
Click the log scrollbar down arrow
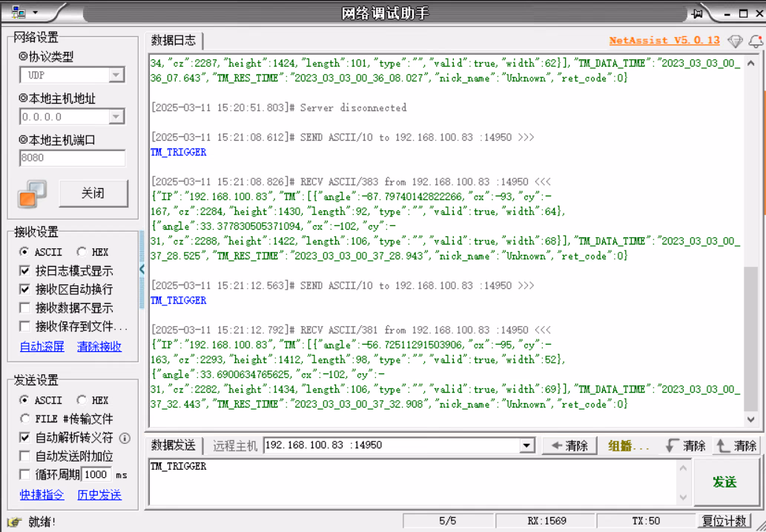[751, 419]
